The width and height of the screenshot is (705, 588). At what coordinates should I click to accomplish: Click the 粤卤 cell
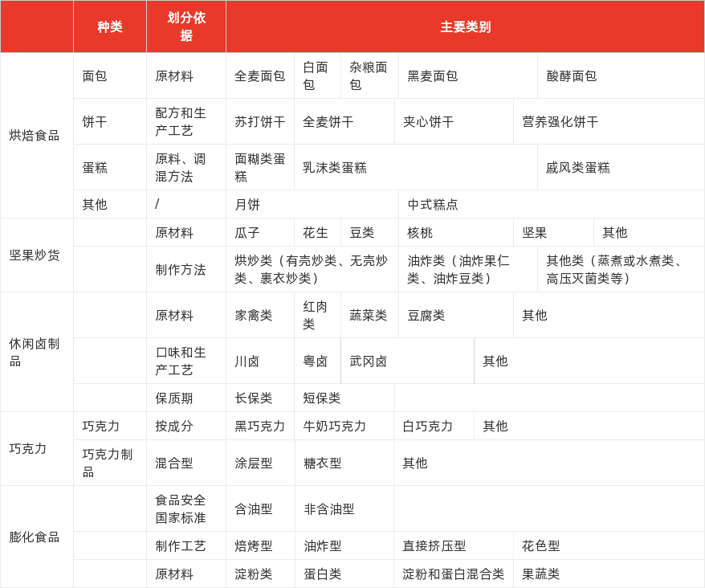click(x=317, y=361)
